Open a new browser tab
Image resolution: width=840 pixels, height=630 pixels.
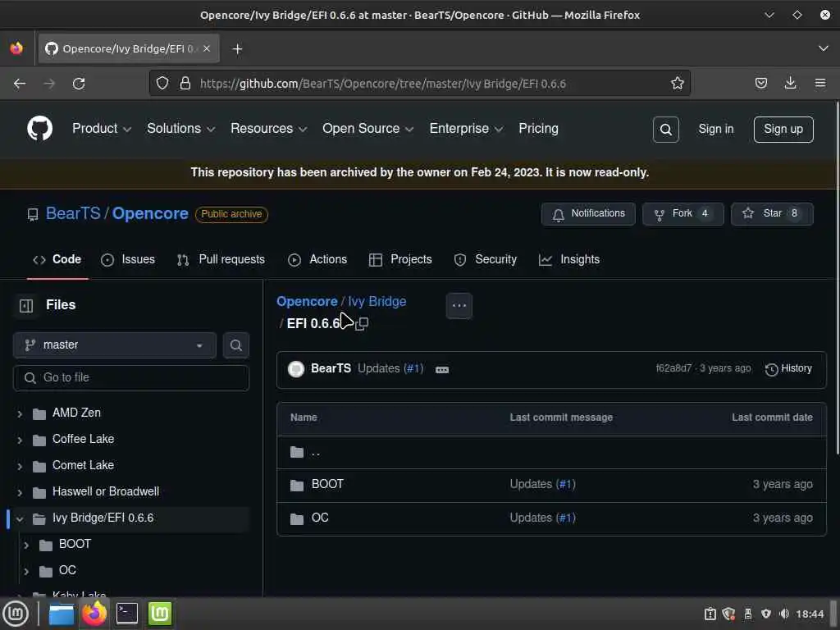[237, 48]
